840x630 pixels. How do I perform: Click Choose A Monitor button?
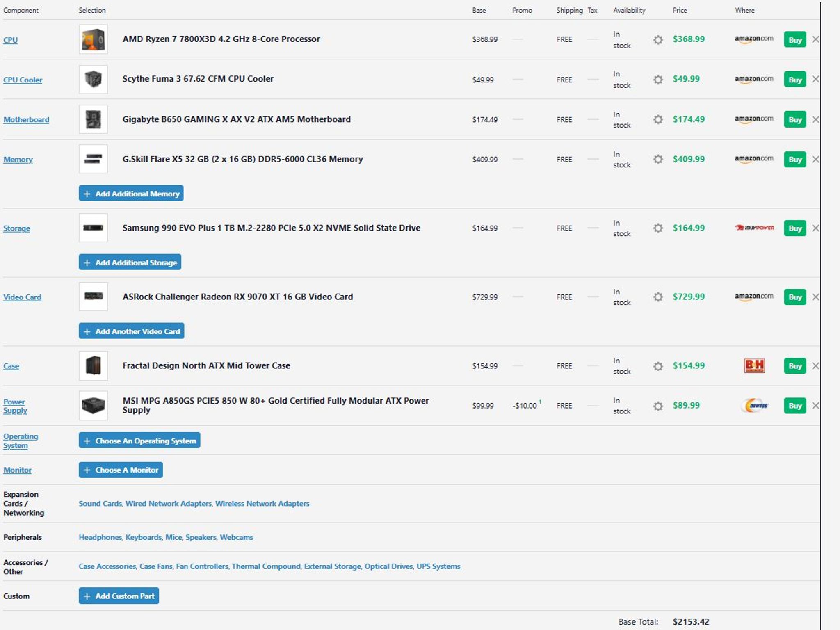[x=121, y=470]
